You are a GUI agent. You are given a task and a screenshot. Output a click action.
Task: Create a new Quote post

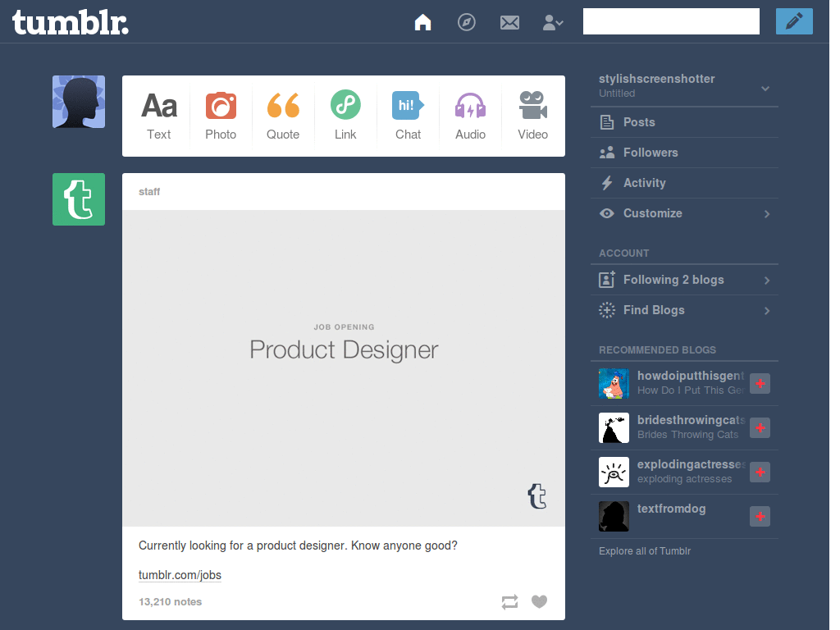283,116
